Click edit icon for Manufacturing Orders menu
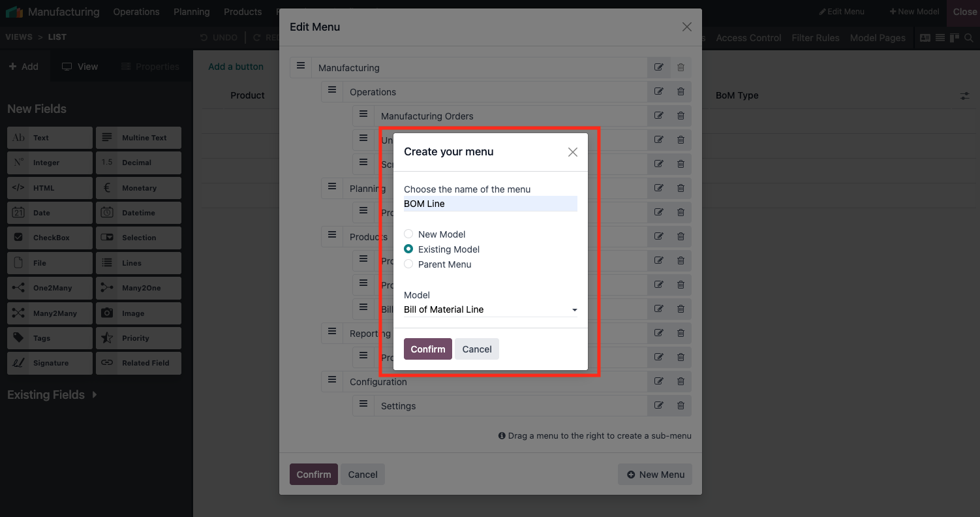980x517 pixels. (x=659, y=116)
